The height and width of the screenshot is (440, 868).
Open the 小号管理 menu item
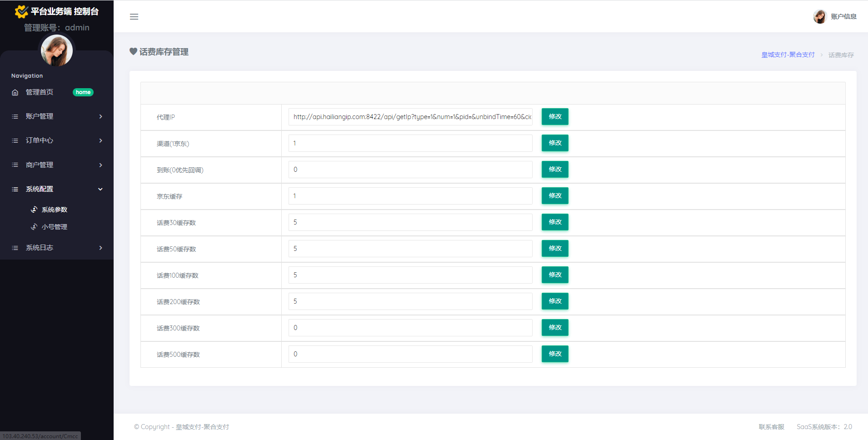(54, 227)
